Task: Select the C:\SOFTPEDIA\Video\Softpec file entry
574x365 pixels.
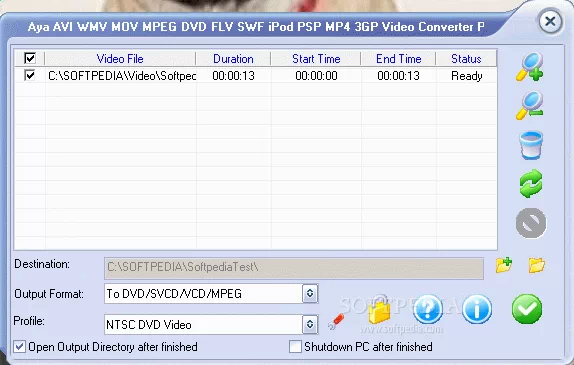Action: tap(122, 76)
